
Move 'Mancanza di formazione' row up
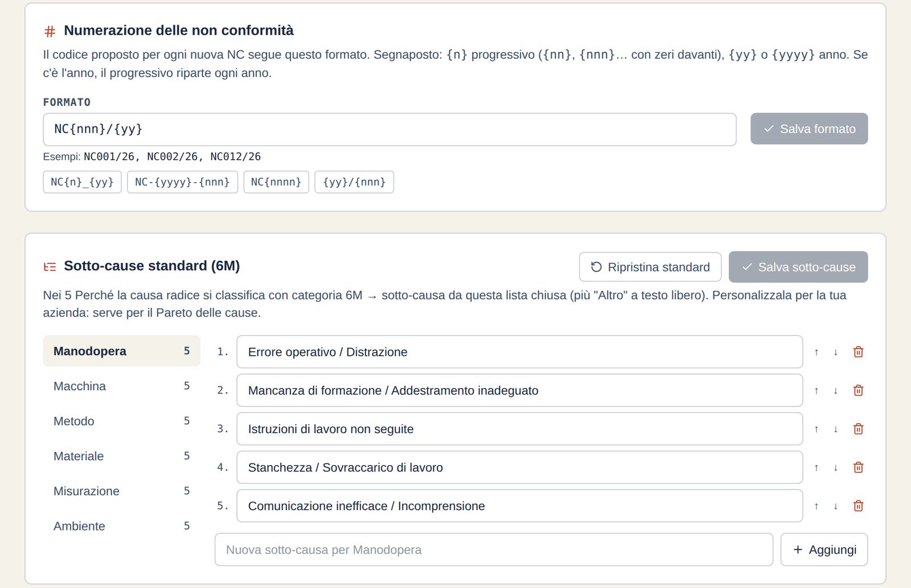coord(816,390)
